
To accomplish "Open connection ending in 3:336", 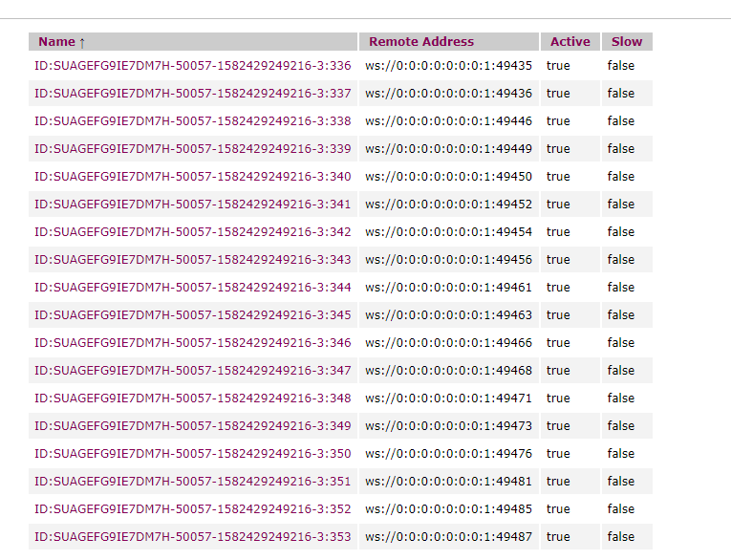I will point(193,66).
